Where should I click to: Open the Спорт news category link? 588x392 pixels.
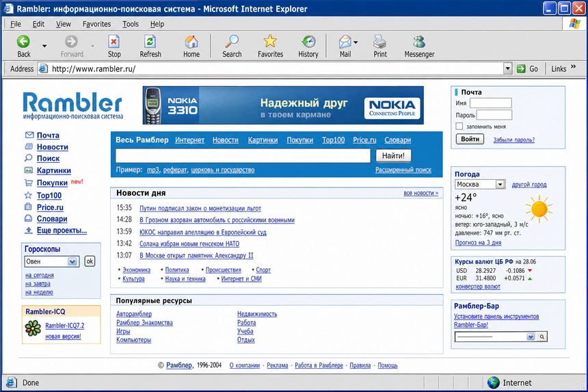click(x=263, y=270)
